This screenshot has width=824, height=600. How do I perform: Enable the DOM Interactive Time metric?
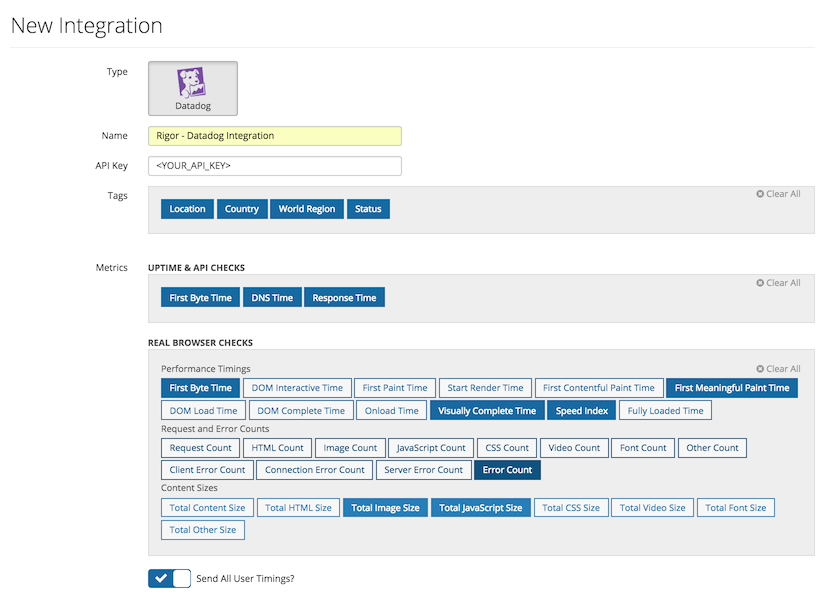click(297, 388)
